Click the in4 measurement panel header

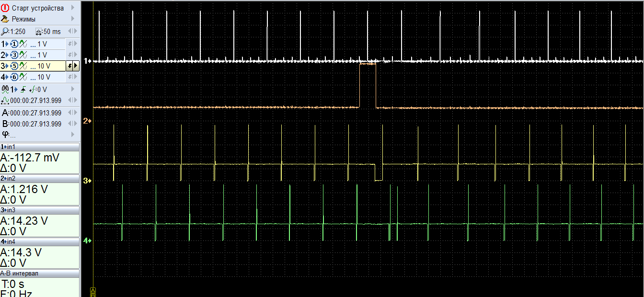pyautogui.click(x=40, y=241)
